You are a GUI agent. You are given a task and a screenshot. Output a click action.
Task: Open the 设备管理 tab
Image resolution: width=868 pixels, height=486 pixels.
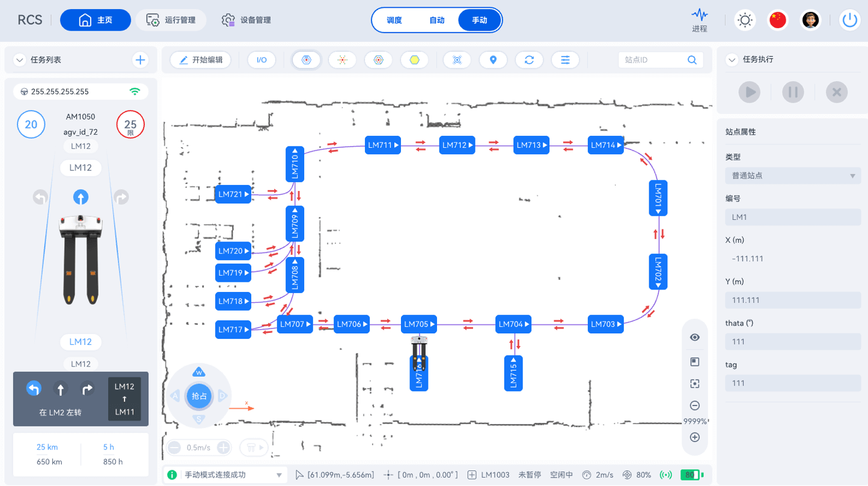[246, 20]
